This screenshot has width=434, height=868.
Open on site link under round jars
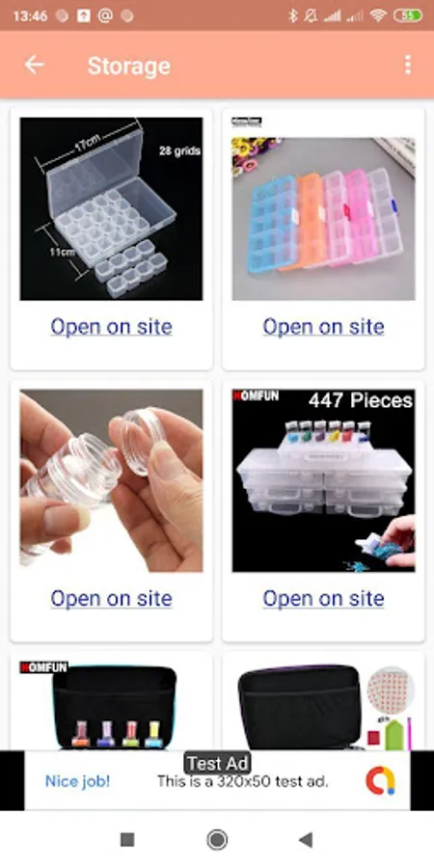click(111, 598)
